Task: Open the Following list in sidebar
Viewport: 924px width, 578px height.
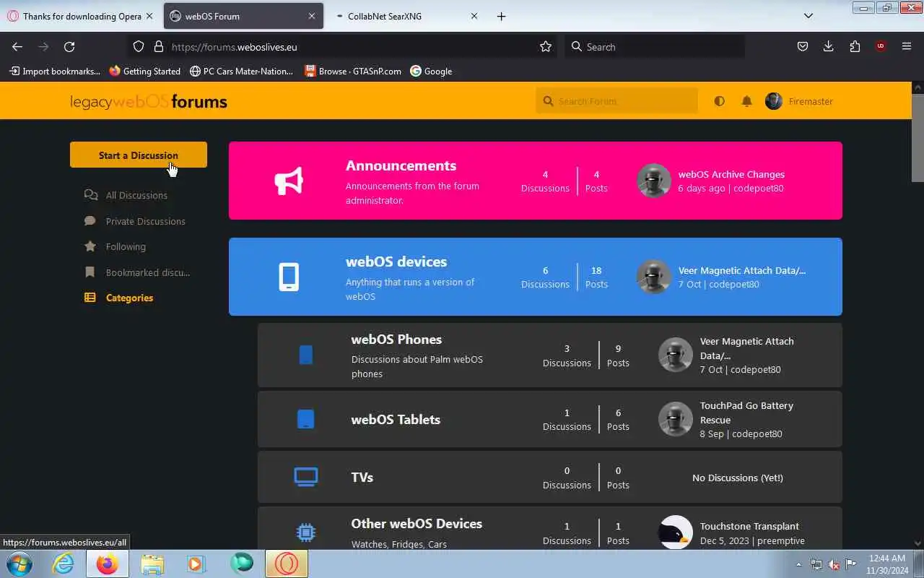Action: point(126,246)
